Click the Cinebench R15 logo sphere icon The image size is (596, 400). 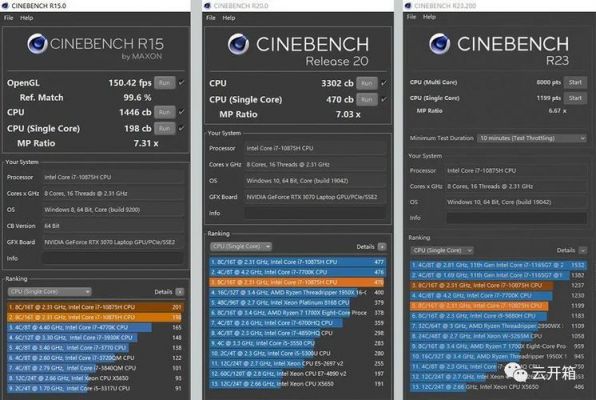[37, 44]
